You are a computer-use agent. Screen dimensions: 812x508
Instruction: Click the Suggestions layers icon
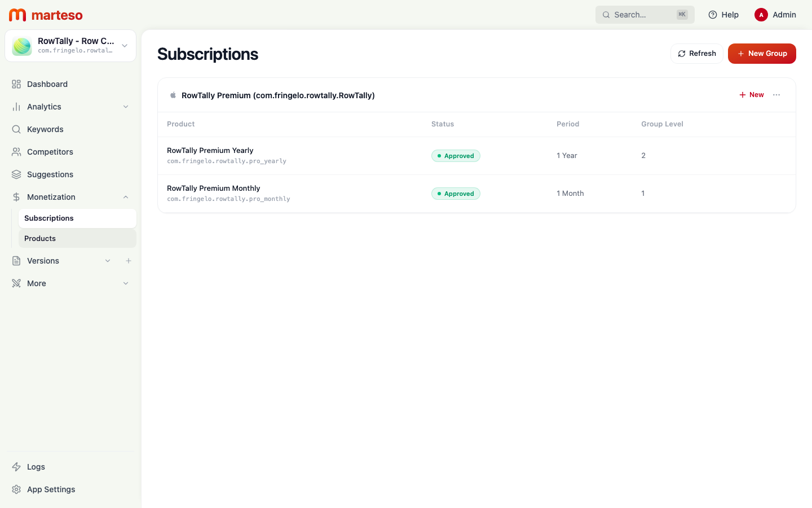tap(16, 174)
